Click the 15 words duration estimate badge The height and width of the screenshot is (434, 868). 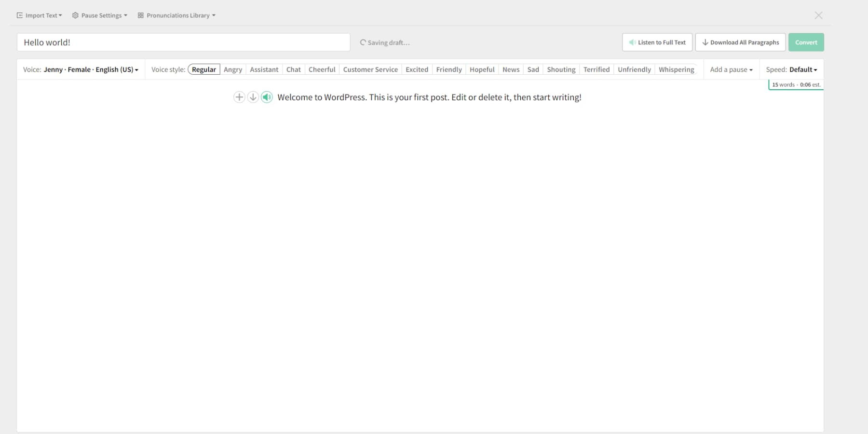pyautogui.click(x=796, y=84)
